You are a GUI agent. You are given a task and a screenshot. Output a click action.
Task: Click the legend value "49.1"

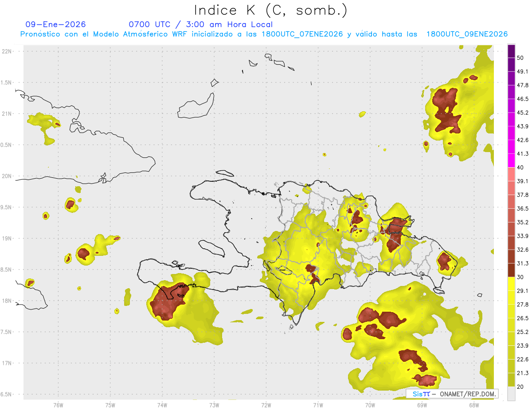pos(523,72)
